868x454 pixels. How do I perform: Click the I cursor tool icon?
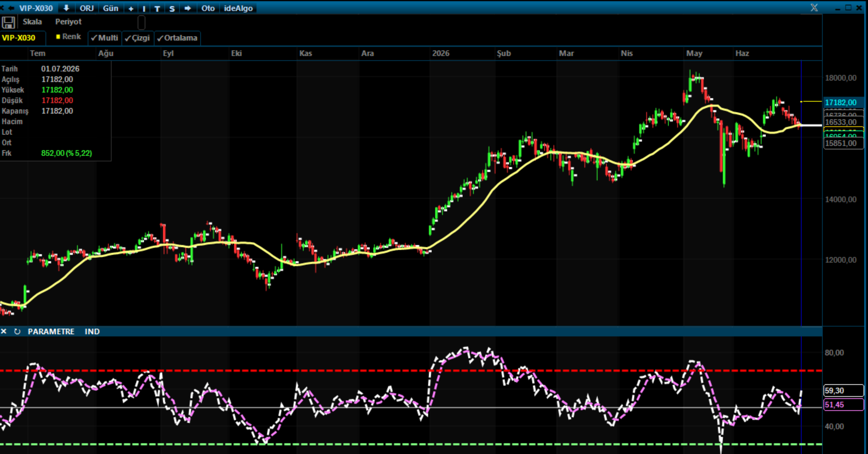[x=144, y=8]
